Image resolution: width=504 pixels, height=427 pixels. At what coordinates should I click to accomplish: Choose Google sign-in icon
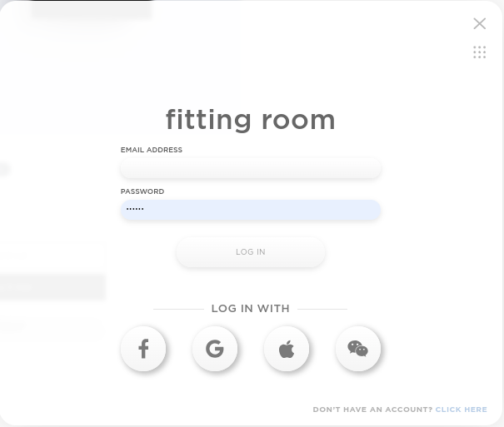pyautogui.click(x=215, y=349)
